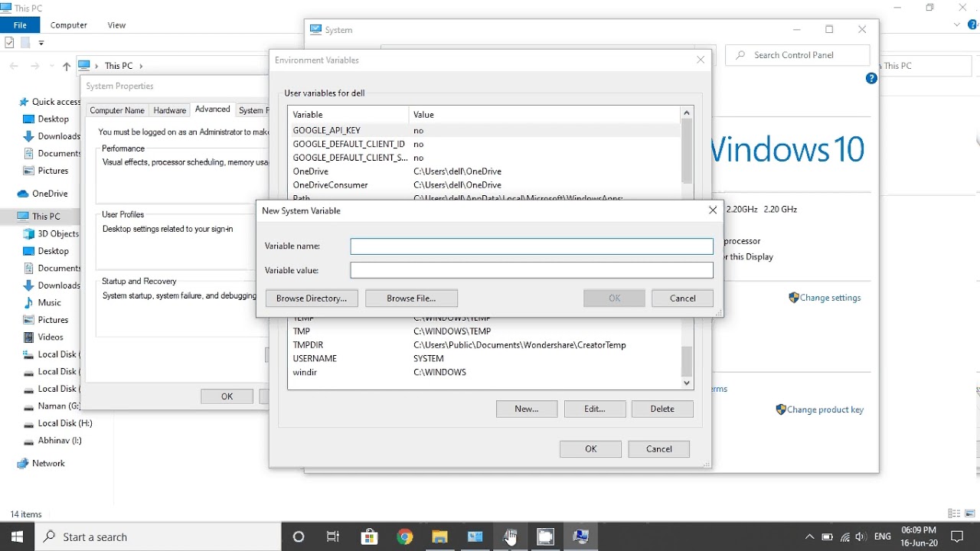Viewport: 980px width, 551px height.
Task: Open the Computer ribbon tab
Action: pyautogui.click(x=69, y=25)
